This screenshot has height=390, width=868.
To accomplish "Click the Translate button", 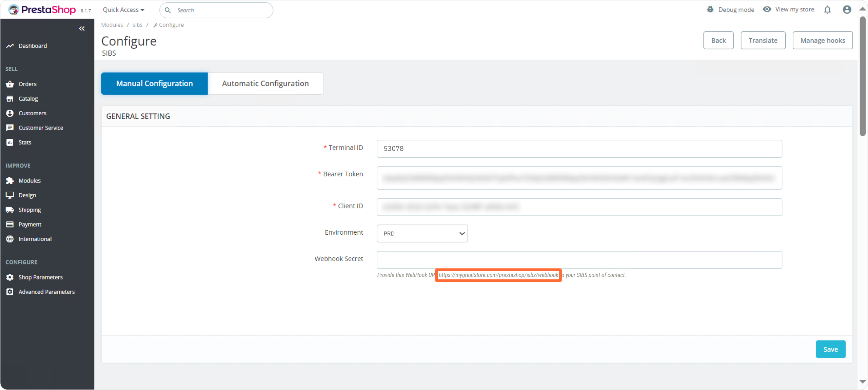I will coord(763,40).
